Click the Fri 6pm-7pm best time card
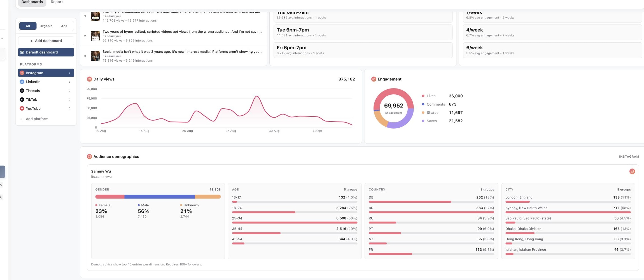Image resolution: width=644 pixels, height=280 pixels. click(x=363, y=50)
